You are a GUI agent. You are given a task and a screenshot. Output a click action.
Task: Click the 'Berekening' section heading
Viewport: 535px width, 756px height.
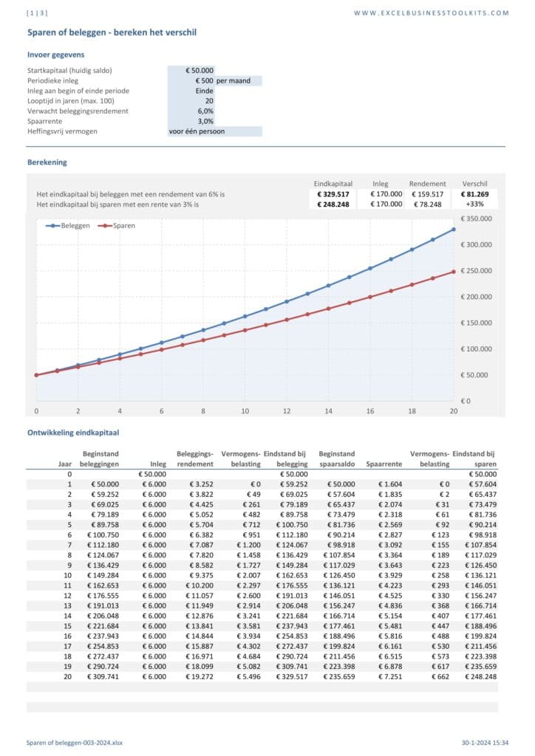pos(47,162)
